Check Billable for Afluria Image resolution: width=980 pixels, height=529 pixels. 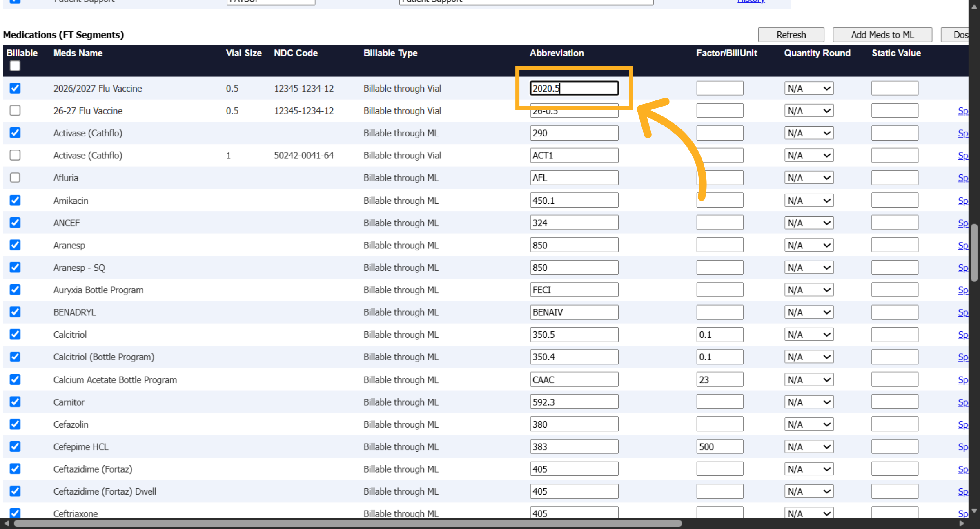(x=15, y=178)
